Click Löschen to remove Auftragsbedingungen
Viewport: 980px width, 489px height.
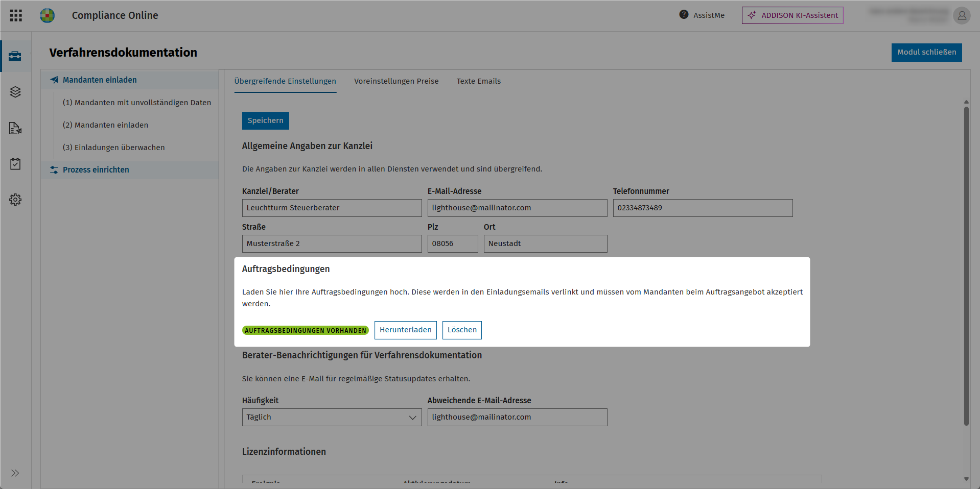pyautogui.click(x=462, y=330)
